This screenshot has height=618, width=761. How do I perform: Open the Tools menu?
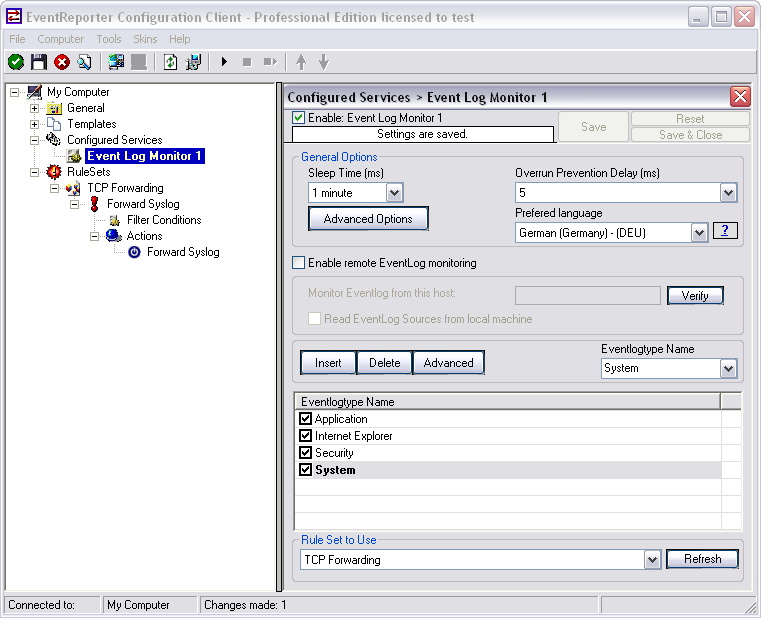pyautogui.click(x=109, y=39)
